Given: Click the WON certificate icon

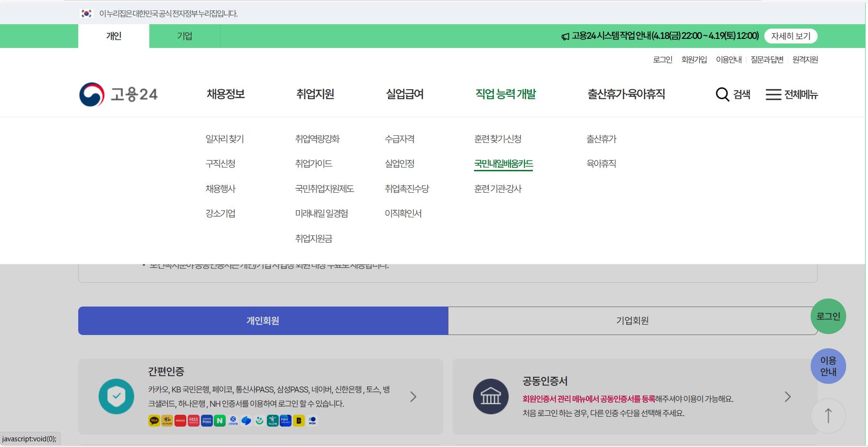Looking at the screenshot, I should pyautogui.click(x=312, y=420).
